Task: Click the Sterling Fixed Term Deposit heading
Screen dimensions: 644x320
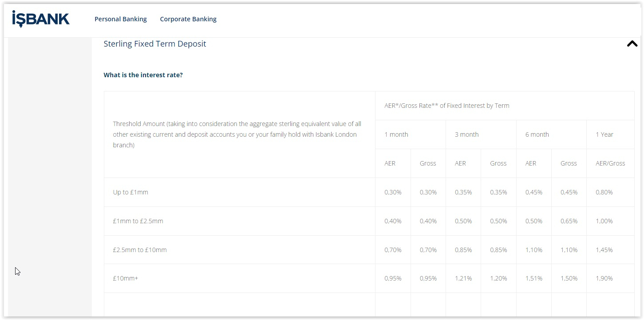Action: point(155,43)
